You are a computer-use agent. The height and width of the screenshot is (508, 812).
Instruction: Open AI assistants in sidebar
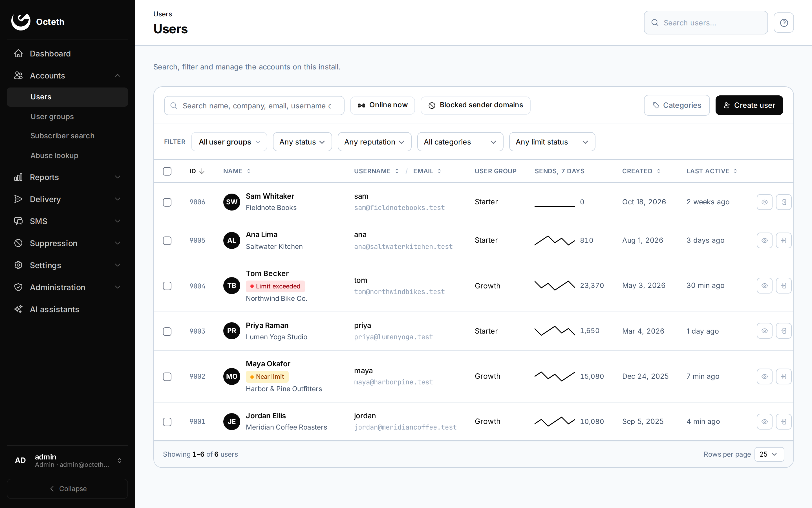67,309
